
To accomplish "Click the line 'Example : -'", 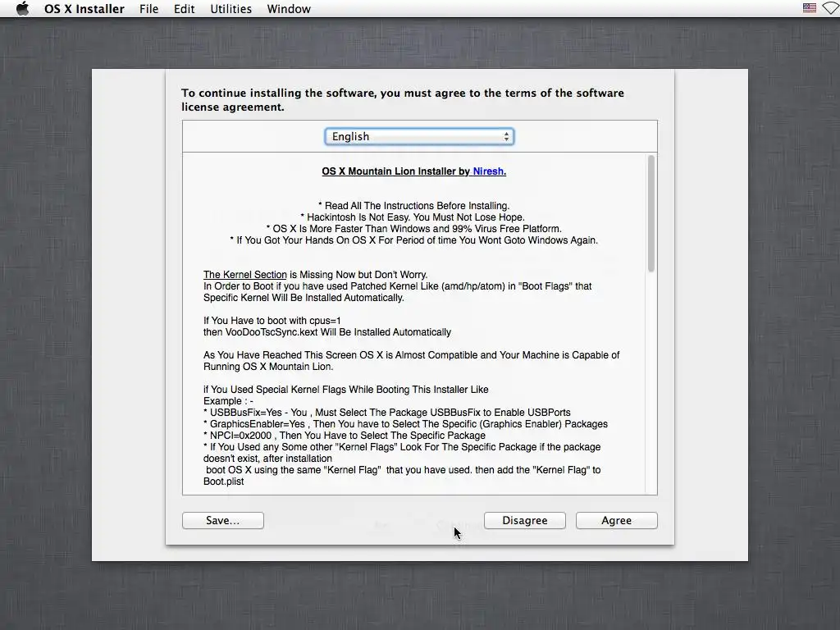I will pyautogui.click(x=228, y=401).
